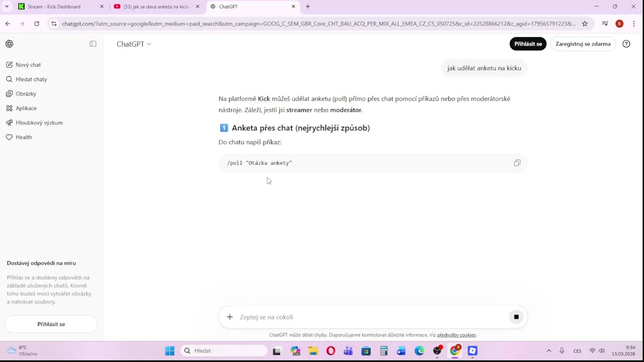Click Zaregistruj se zdarma button

click(x=583, y=44)
